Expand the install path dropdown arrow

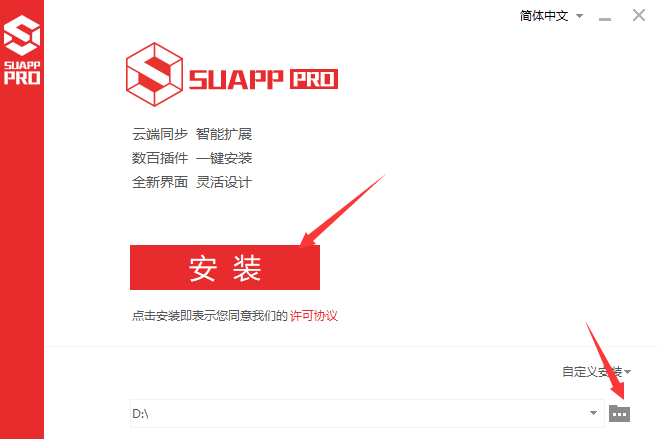tap(593, 413)
